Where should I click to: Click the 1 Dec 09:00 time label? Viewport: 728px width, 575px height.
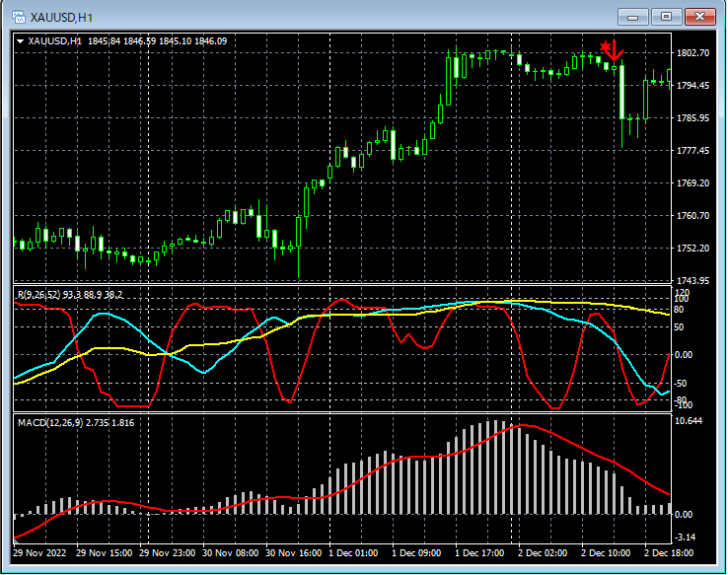click(x=416, y=553)
